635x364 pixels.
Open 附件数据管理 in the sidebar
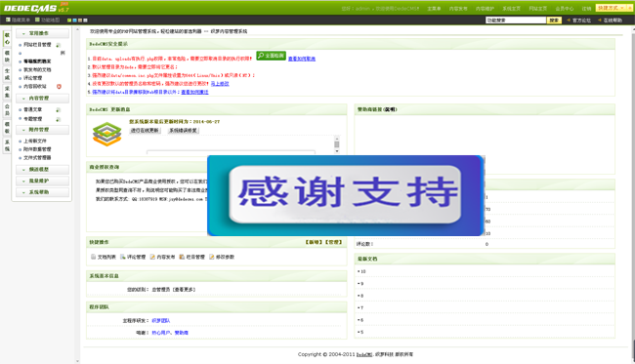point(37,149)
